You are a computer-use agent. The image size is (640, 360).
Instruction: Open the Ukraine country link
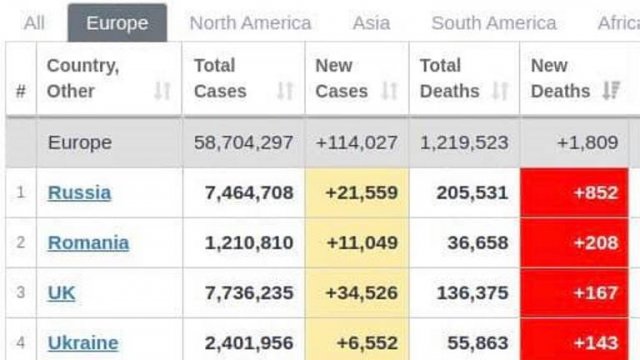tap(83, 343)
